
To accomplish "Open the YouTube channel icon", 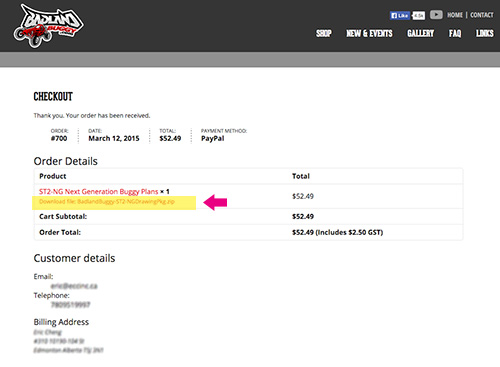I will coord(436,15).
